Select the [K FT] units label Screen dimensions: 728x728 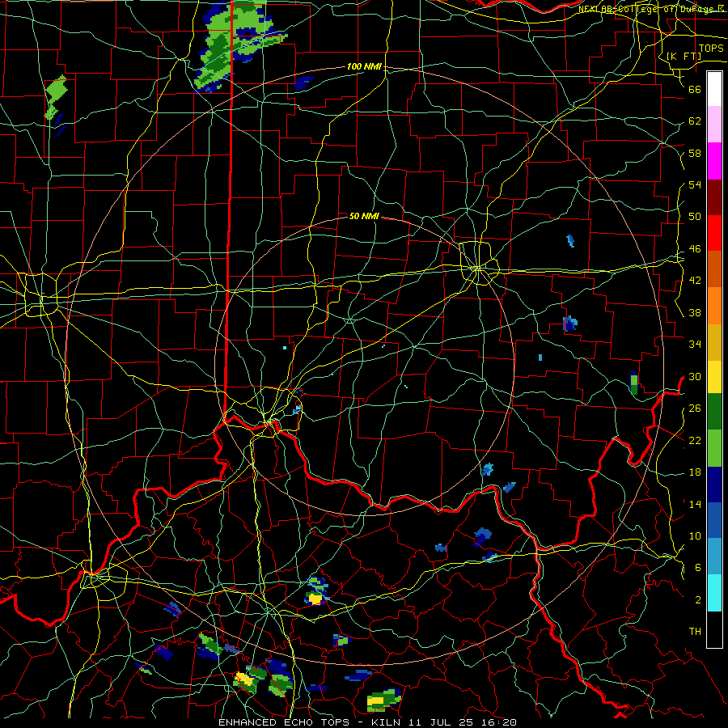pyautogui.click(x=684, y=57)
